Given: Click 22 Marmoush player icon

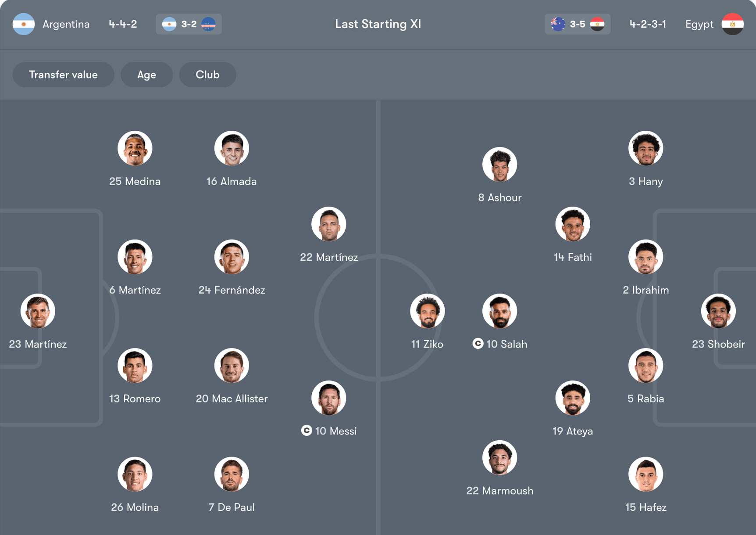Looking at the screenshot, I should 500,458.
